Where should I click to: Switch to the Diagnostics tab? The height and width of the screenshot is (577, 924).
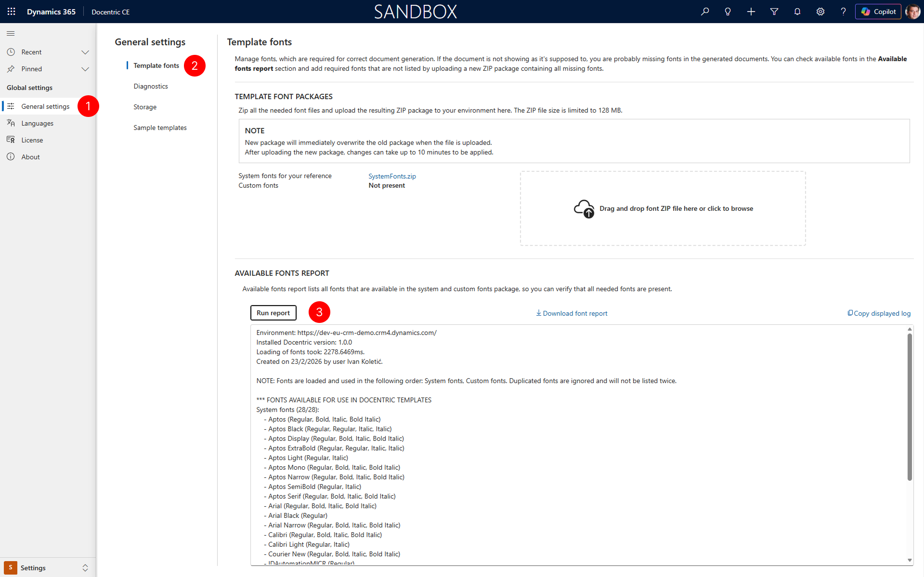(x=151, y=86)
